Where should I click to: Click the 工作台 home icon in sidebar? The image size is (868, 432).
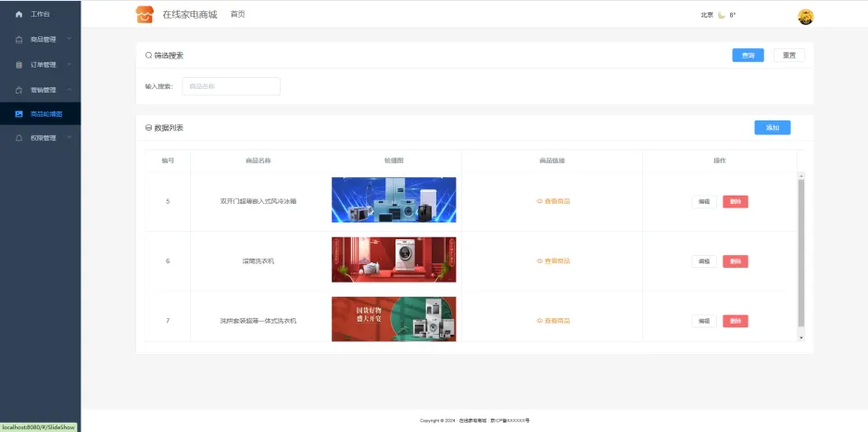pos(19,15)
